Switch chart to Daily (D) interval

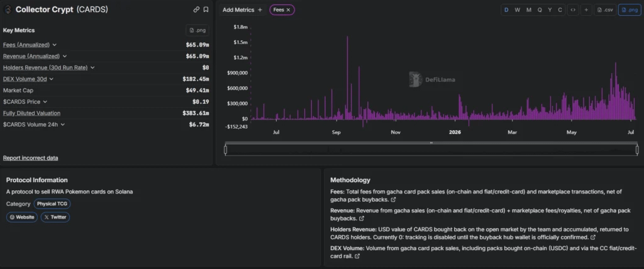coord(506,10)
